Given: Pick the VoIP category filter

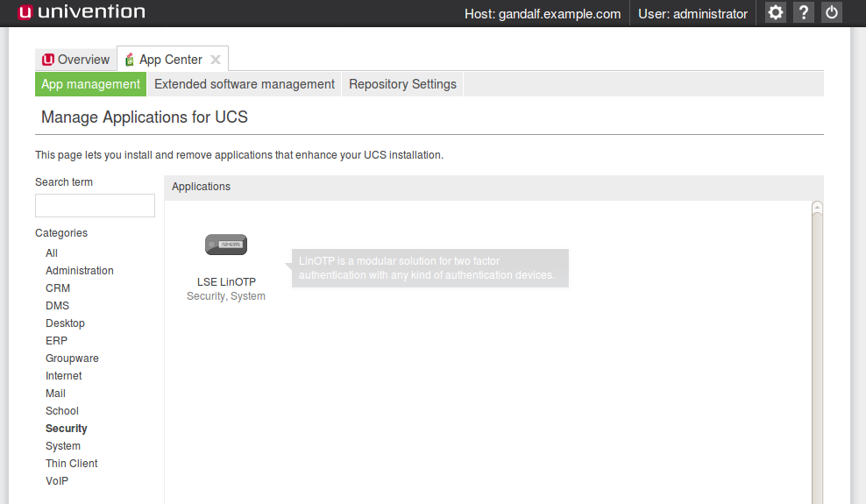Looking at the screenshot, I should (57, 481).
